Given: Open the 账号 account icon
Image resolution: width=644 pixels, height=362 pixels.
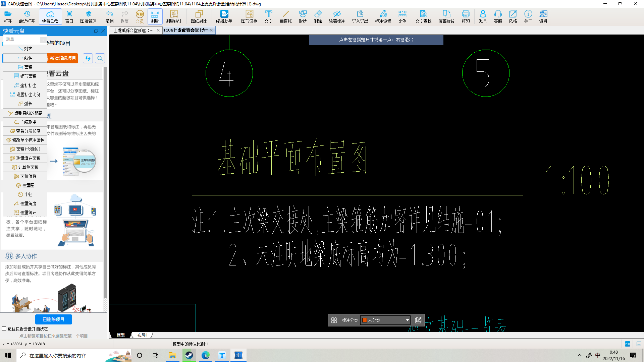Looking at the screenshot, I should pyautogui.click(x=483, y=16).
